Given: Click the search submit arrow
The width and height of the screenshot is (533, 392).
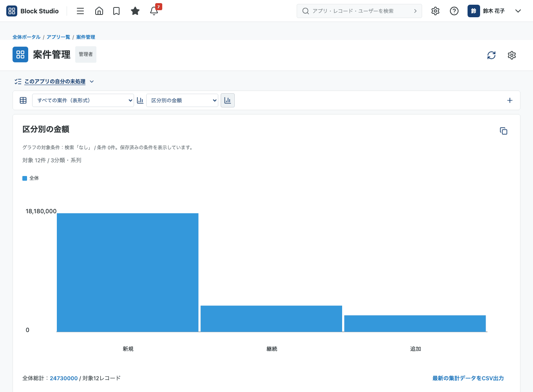Looking at the screenshot, I should coord(415,11).
